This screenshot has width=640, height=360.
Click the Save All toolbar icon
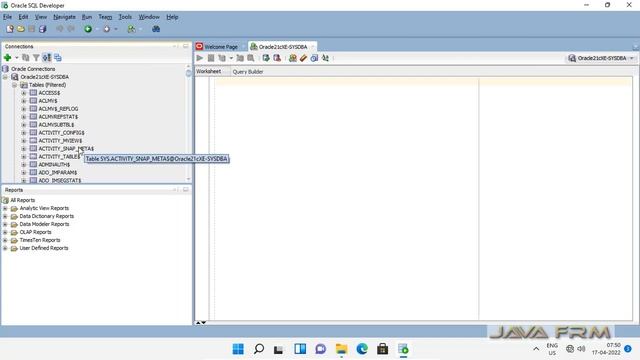[42, 29]
